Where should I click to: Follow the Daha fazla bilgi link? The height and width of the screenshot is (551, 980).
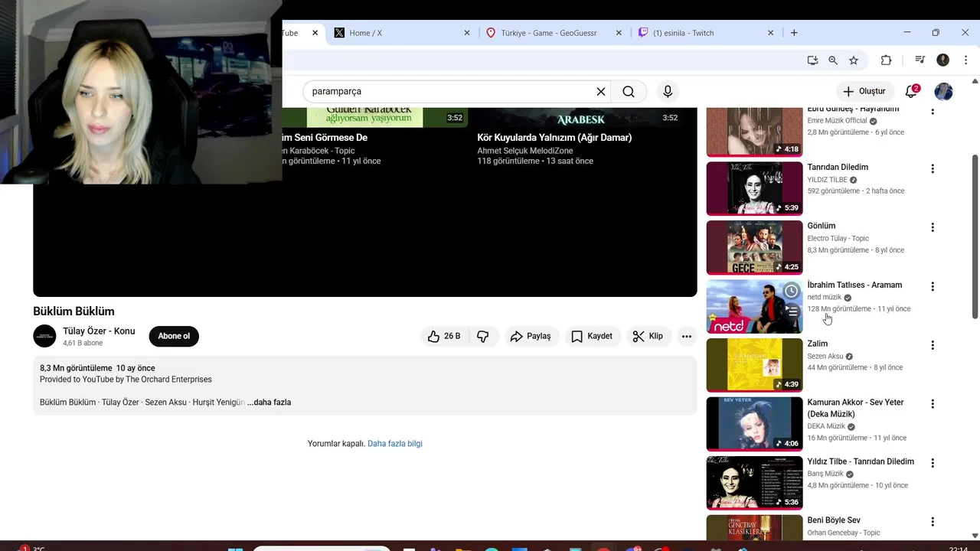coord(395,444)
